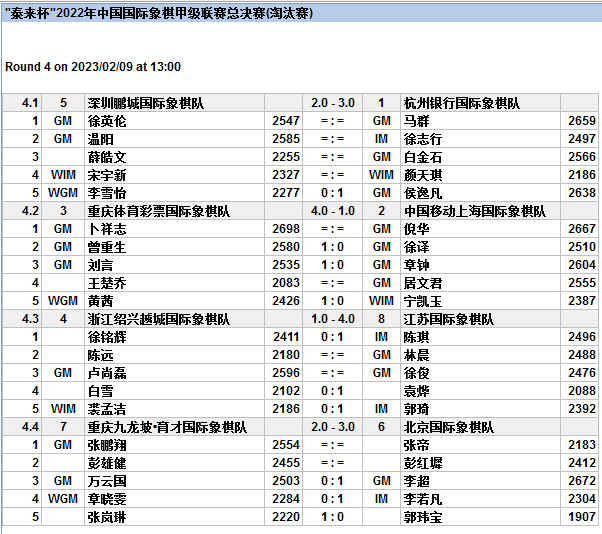Click match score 2.0 - 3.0 in row 4.1

(x=333, y=103)
